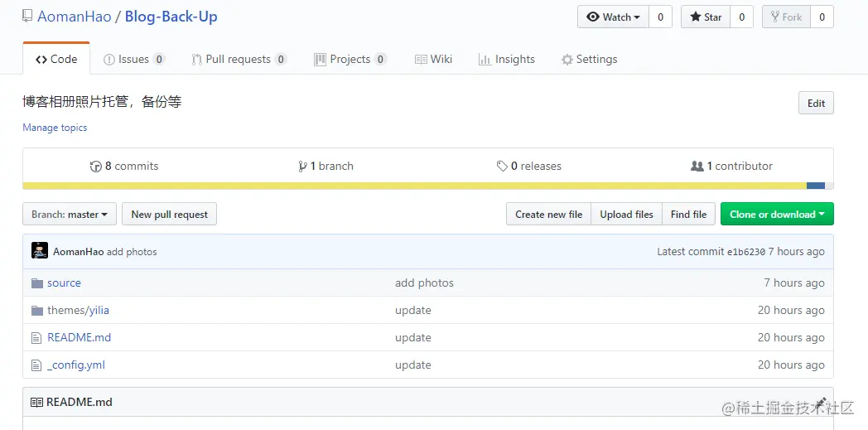Open the _config.yml file link
This screenshot has width=868, height=430.
76,365
